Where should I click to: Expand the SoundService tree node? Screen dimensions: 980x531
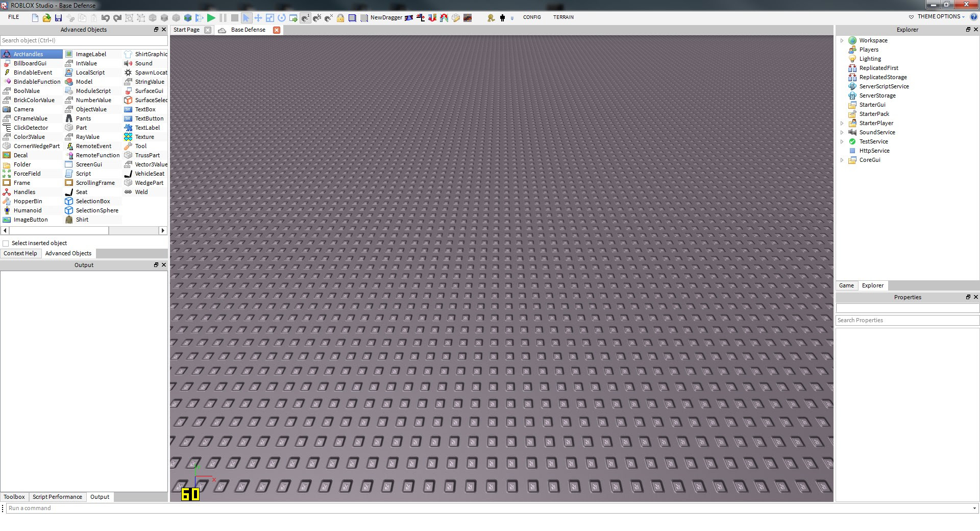(x=842, y=132)
